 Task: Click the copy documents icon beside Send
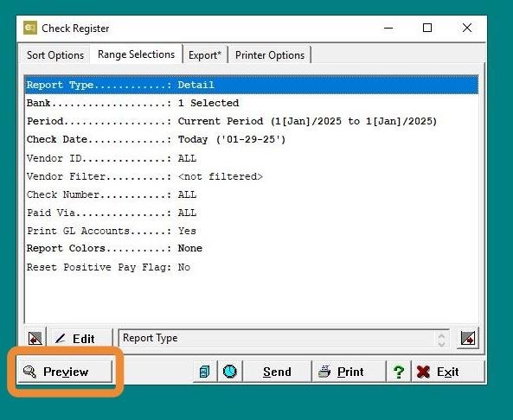pos(205,372)
